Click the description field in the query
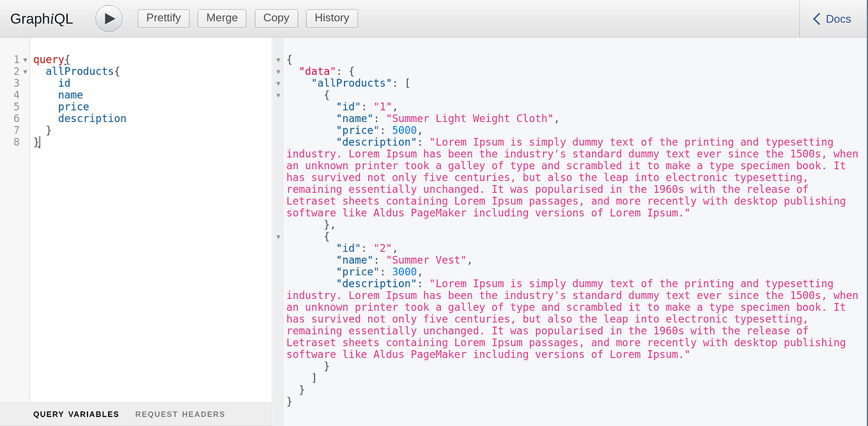The height and width of the screenshot is (426, 868). (x=92, y=118)
